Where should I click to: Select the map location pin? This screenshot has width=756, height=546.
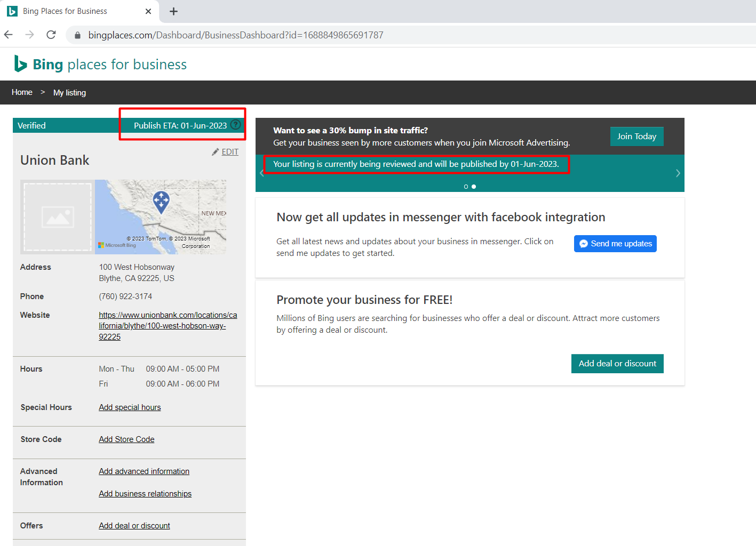[x=161, y=202]
